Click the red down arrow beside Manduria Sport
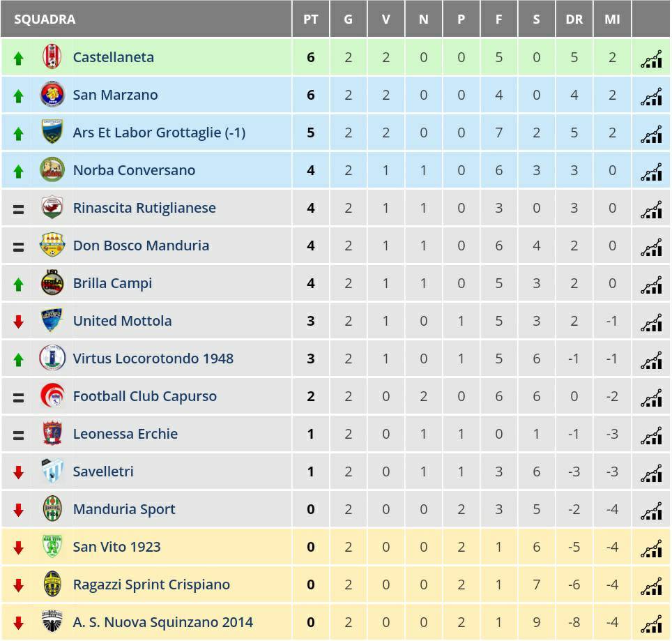The image size is (672, 641). pyautogui.click(x=18, y=510)
